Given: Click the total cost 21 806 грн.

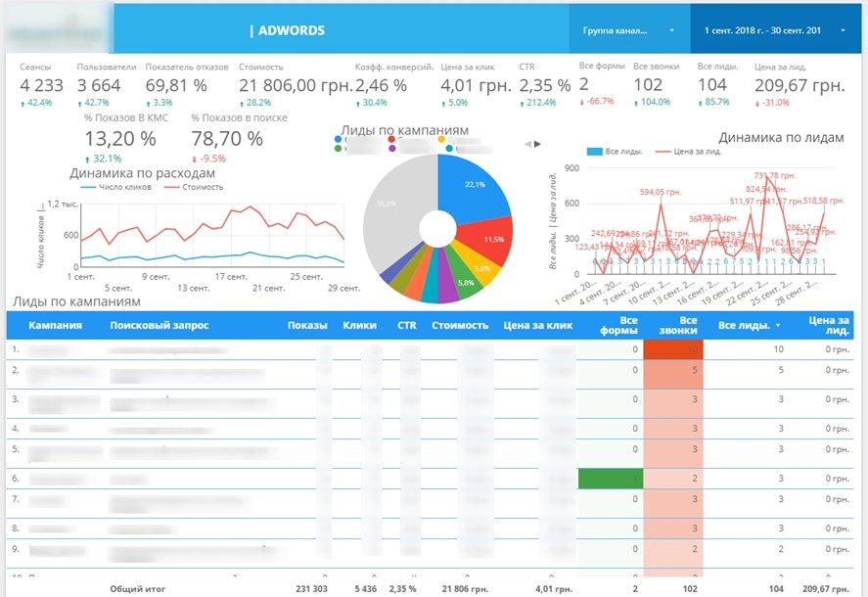Looking at the screenshot, I should point(465,589).
